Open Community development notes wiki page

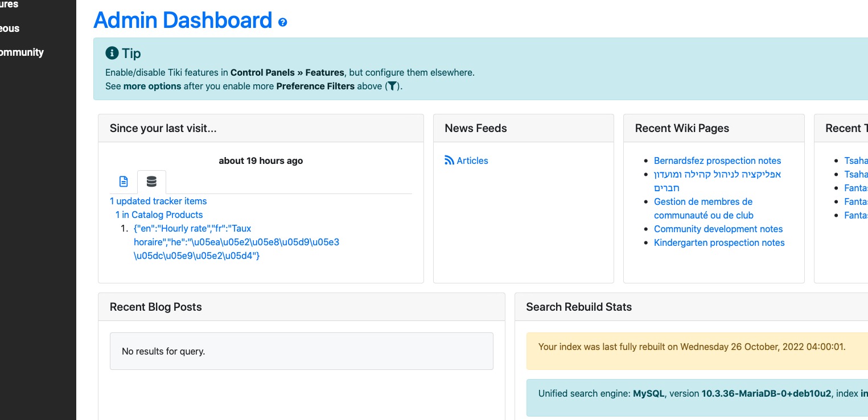(x=718, y=229)
